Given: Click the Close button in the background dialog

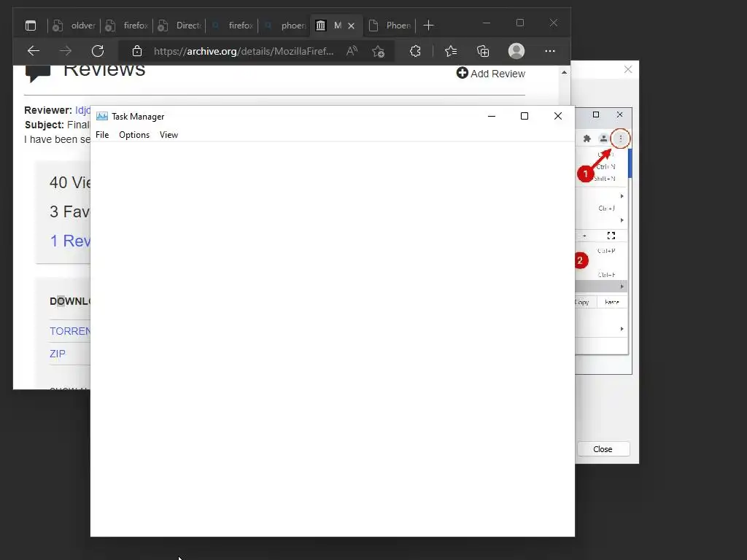Looking at the screenshot, I should click(603, 449).
